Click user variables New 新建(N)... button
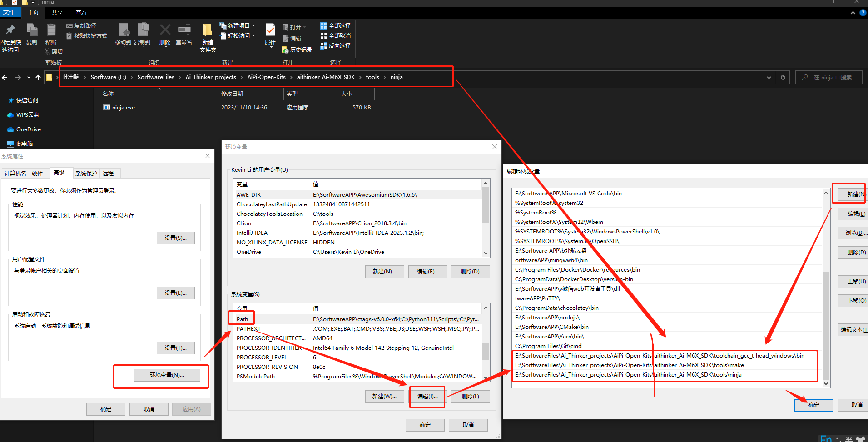The height and width of the screenshot is (442, 868). pos(385,272)
